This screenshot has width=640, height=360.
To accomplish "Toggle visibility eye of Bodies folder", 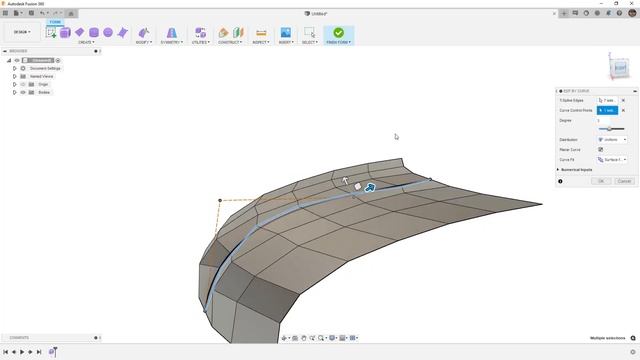I will [23, 93].
